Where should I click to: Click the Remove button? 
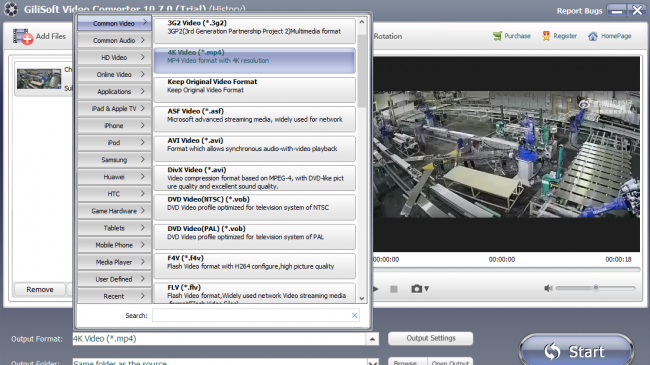point(40,290)
